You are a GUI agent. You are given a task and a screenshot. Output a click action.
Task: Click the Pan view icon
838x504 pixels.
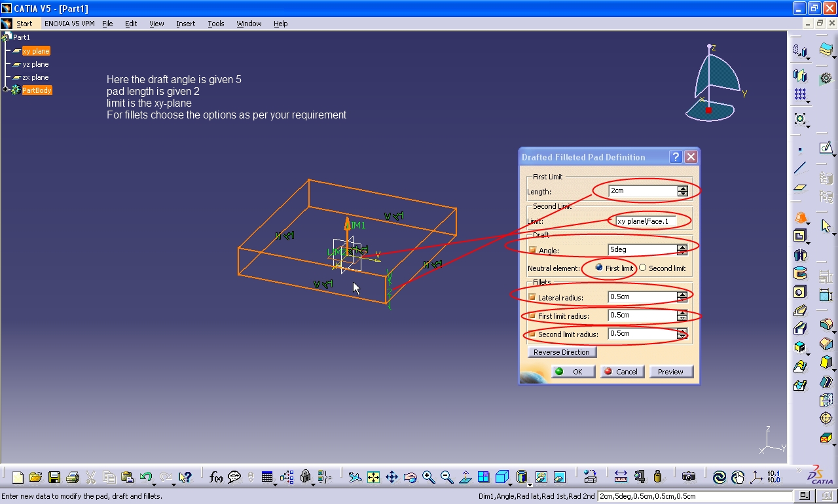392,477
